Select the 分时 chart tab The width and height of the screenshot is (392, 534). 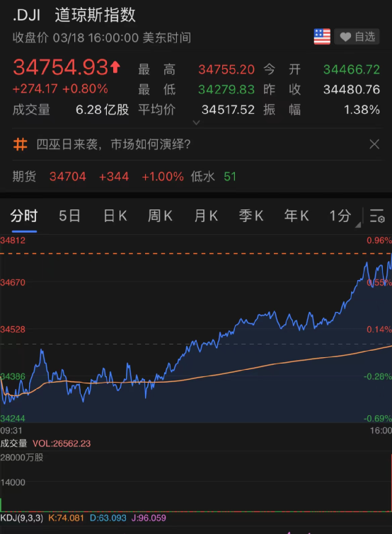pos(24,216)
